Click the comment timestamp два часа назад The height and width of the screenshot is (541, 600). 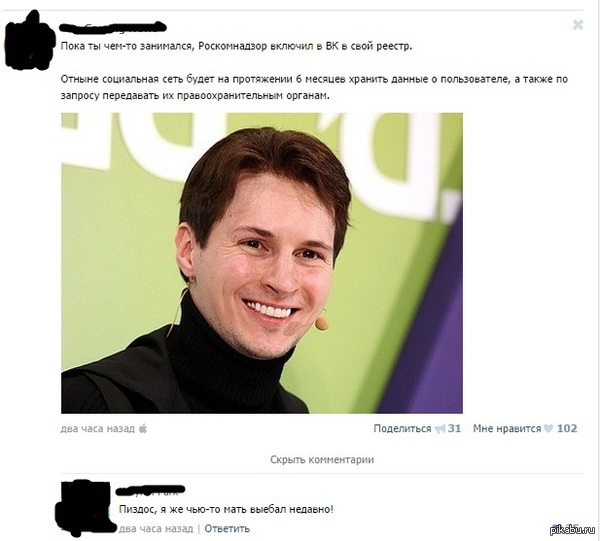click(x=156, y=529)
